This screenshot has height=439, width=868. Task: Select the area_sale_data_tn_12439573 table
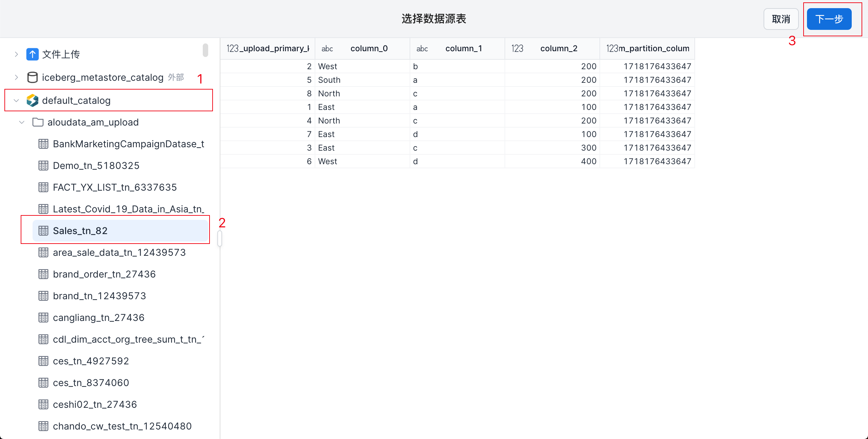(x=119, y=252)
